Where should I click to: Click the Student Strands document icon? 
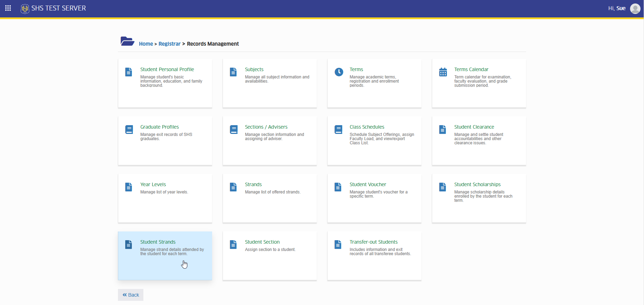point(129,244)
